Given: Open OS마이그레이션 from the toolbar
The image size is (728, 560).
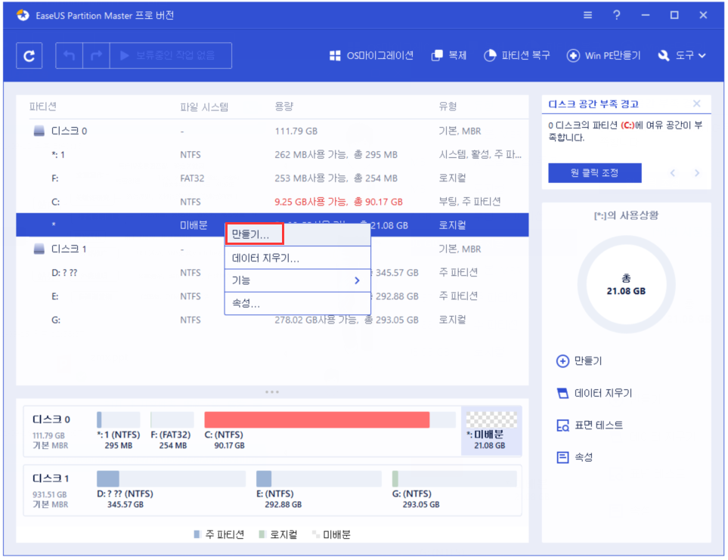Looking at the screenshot, I should (371, 56).
